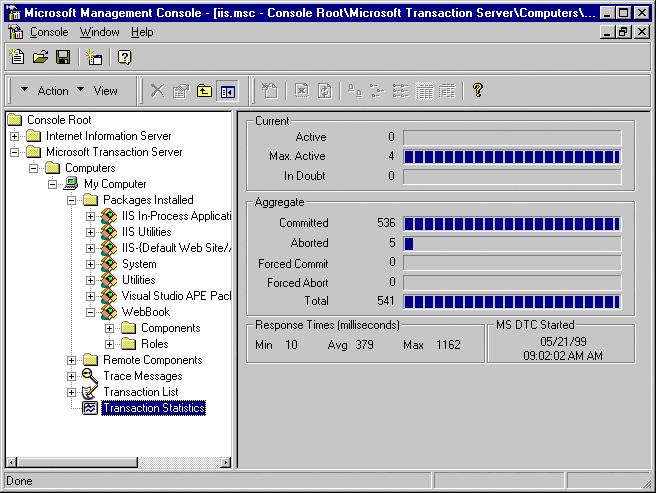Select IIS-{Default Web Site package
The image size is (656, 493).
176,248
